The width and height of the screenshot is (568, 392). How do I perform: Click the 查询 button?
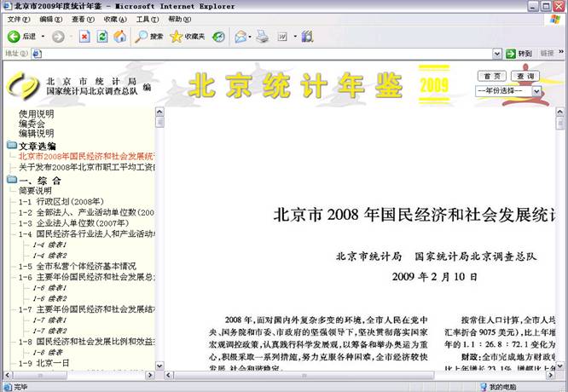[527, 77]
